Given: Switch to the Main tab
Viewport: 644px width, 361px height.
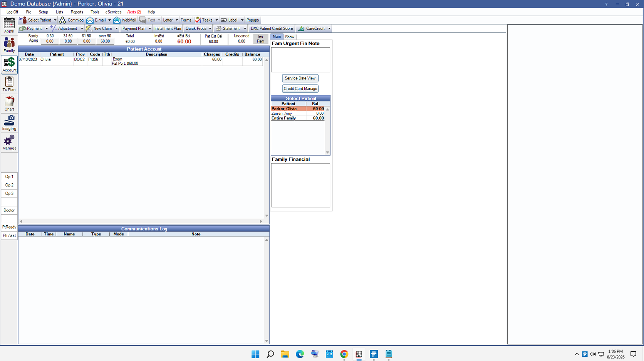Looking at the screenshot, I should 277,37.
